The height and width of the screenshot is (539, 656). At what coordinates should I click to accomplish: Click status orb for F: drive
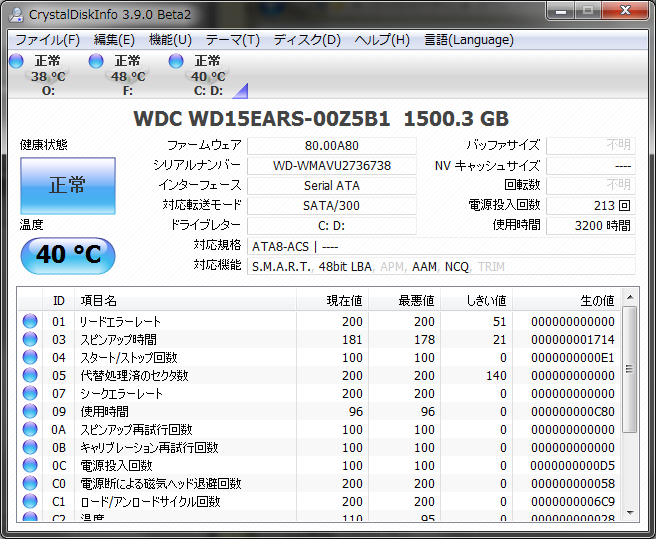coord(96,61)
